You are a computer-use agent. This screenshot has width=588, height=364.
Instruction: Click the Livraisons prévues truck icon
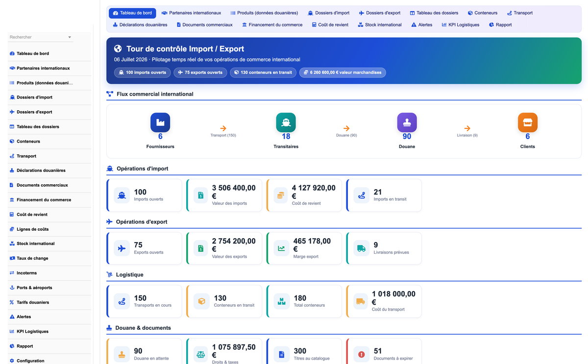pyautogui.click(x=361, y=248)
